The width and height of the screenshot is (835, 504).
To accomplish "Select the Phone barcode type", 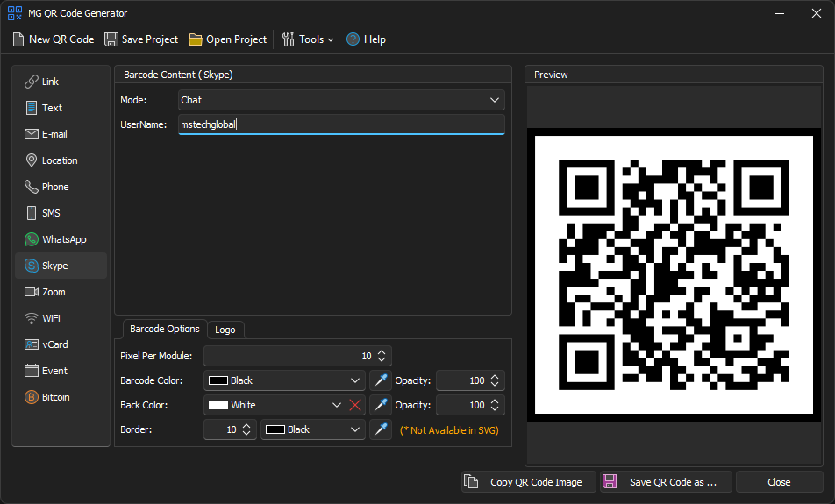I will [61, 187].
